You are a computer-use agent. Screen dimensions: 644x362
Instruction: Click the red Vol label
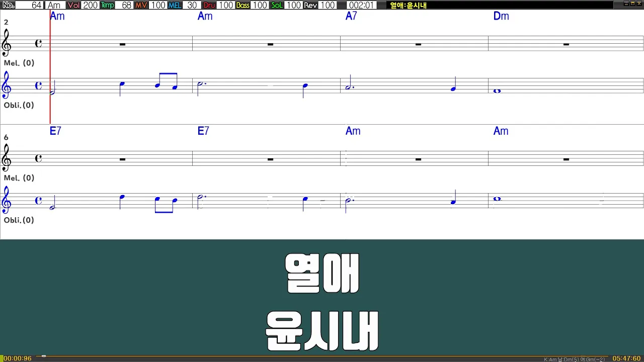(73, 5)
